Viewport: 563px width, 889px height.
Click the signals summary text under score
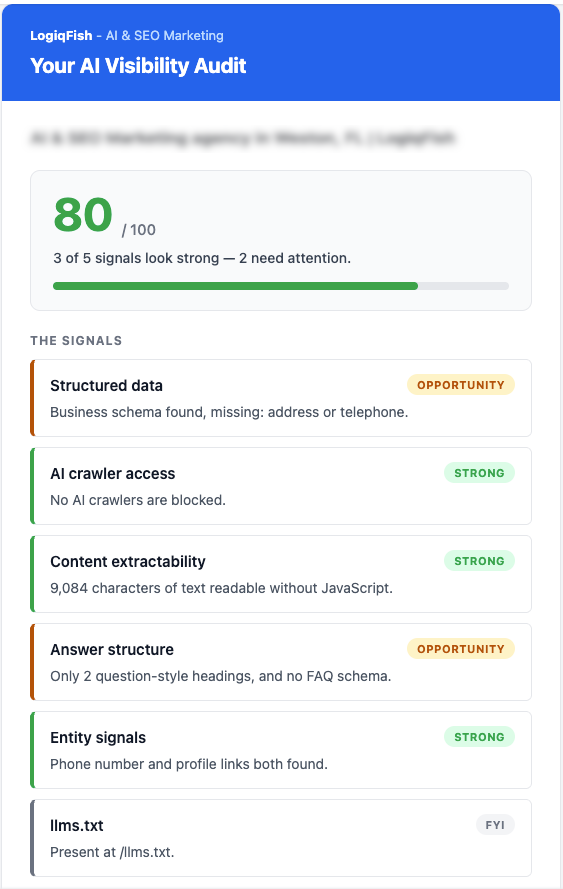click(x=202, y=258)
